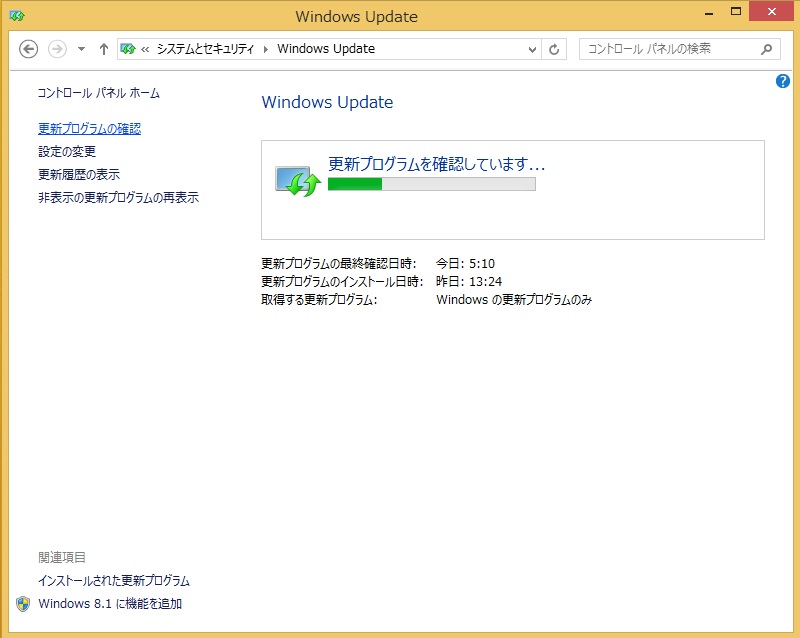
Task: Open インストールされた更新プログラム link
Action: [113, 581]
